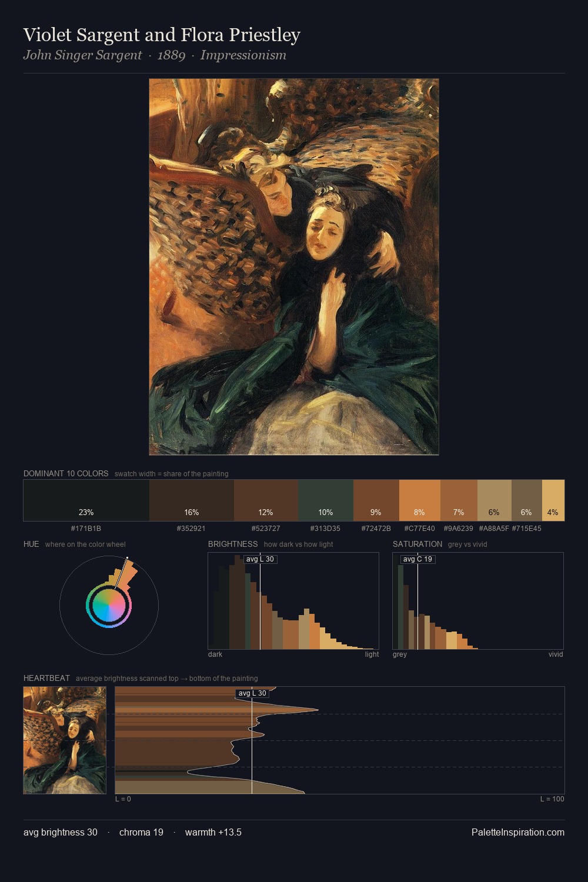Click the artist name 'John Singer Sargent'
The image size is (588, 882).
[82, 55]
